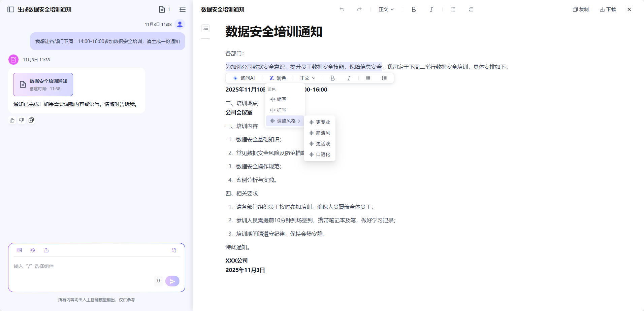
Task: Click the thumbs up feedback icon
Action: (12, 120)
